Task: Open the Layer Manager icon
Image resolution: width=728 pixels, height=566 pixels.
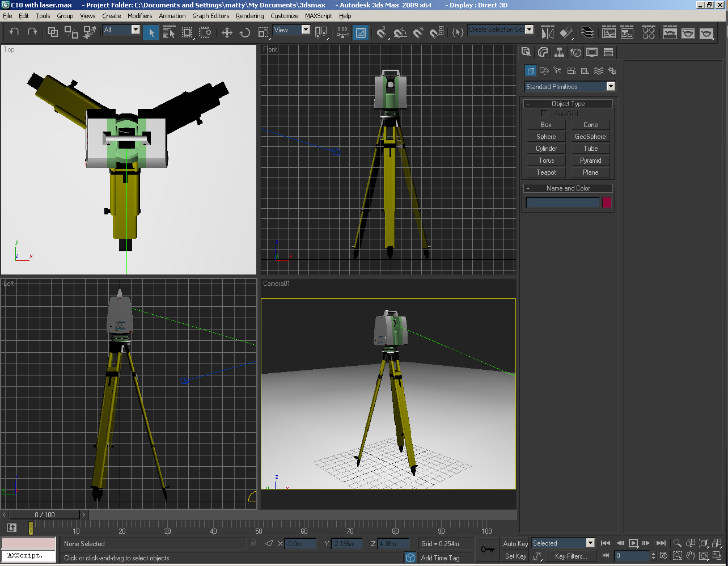Action: point(588,32)
